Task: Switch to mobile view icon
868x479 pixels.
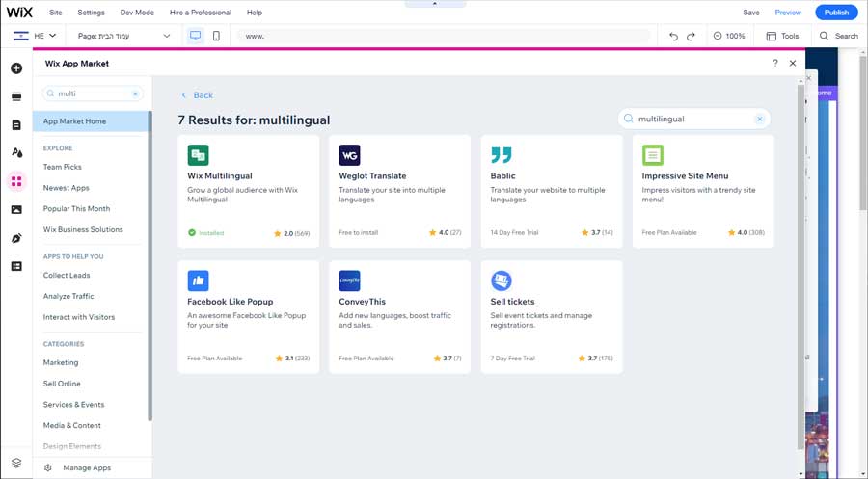Action: click(x=216, y=36)
